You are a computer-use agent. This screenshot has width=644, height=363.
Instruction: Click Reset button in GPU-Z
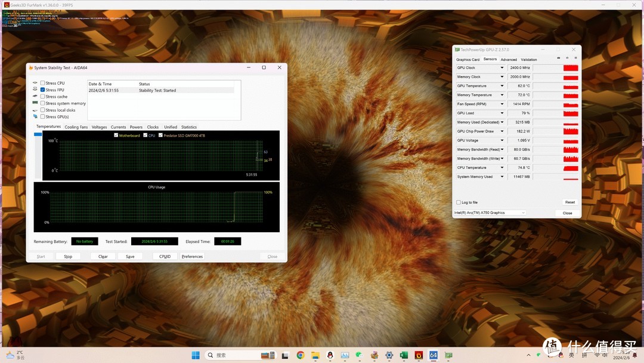[x=569, y=202]
